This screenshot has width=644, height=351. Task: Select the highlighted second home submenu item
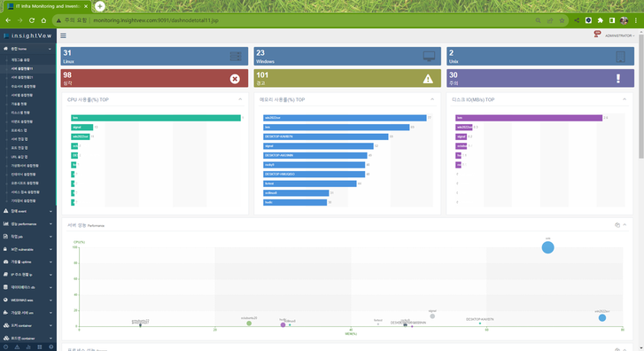click(22, 68)
